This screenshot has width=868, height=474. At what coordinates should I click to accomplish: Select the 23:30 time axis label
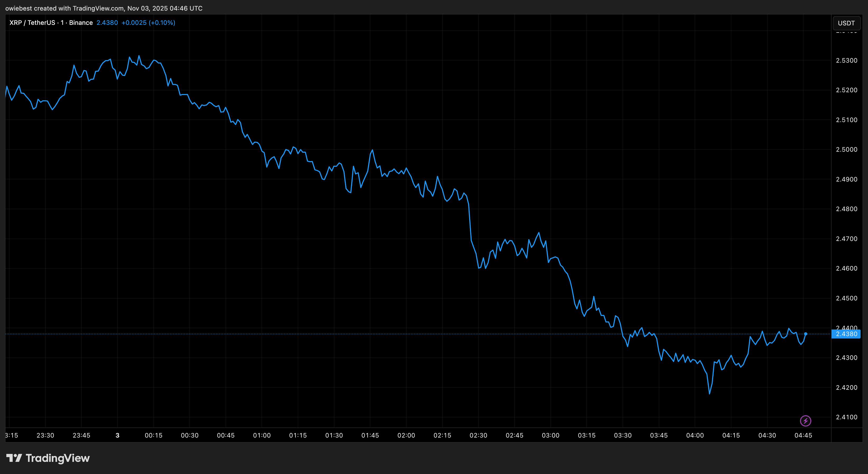point(45,435)
